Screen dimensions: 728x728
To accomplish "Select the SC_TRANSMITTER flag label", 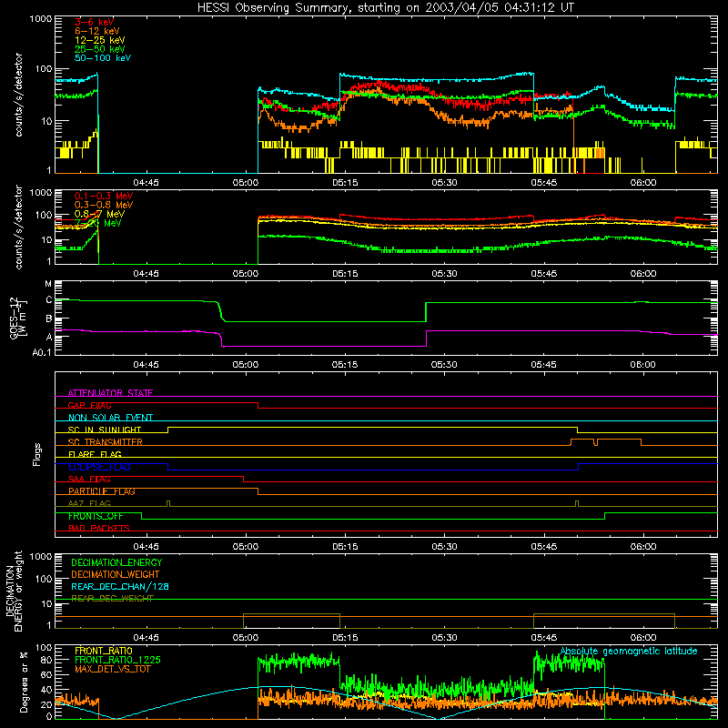I will pos(105,442).
